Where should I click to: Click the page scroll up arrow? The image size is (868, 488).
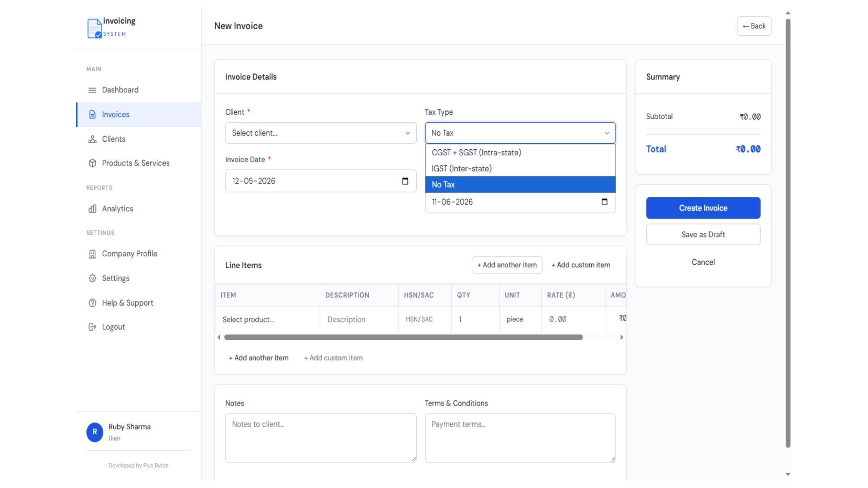coord(788,13)
